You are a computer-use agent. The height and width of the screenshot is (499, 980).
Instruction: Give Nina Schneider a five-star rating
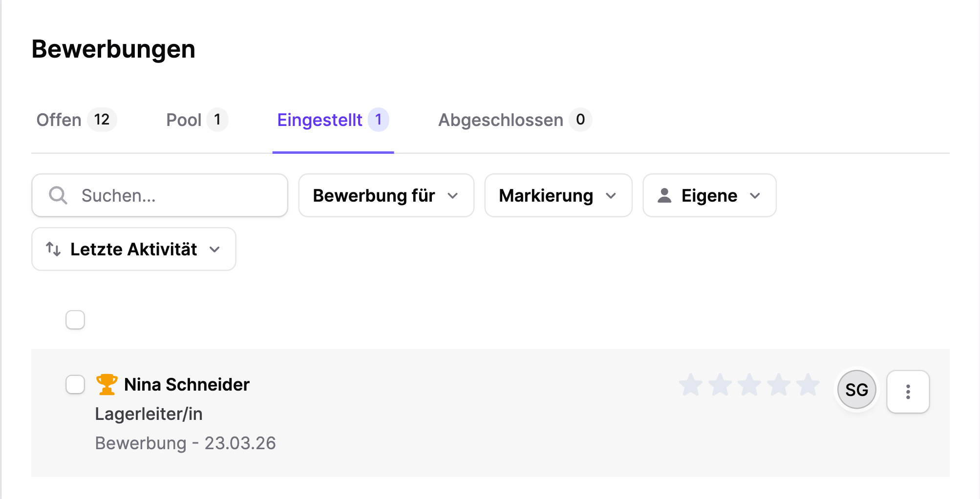click(x=809, y=385)
